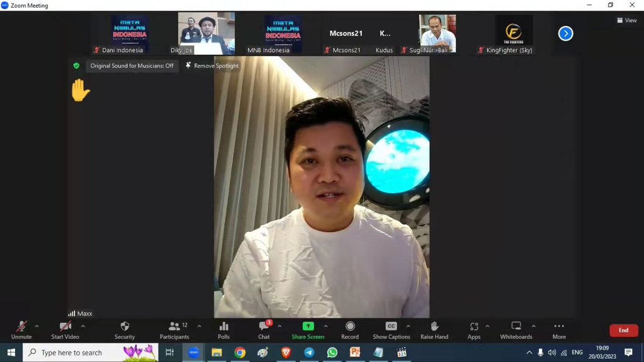This screenshot has width=644, height=362.
Task: Expand caption options arrow next to Show Captions
Action: click(408, 326)
